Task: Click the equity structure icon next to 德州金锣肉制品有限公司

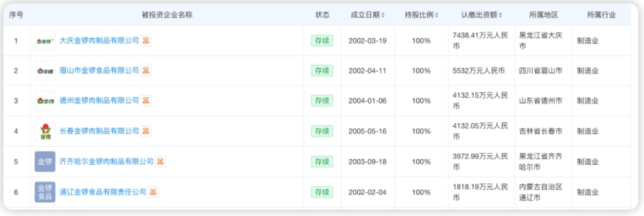Action: (146, 100)
